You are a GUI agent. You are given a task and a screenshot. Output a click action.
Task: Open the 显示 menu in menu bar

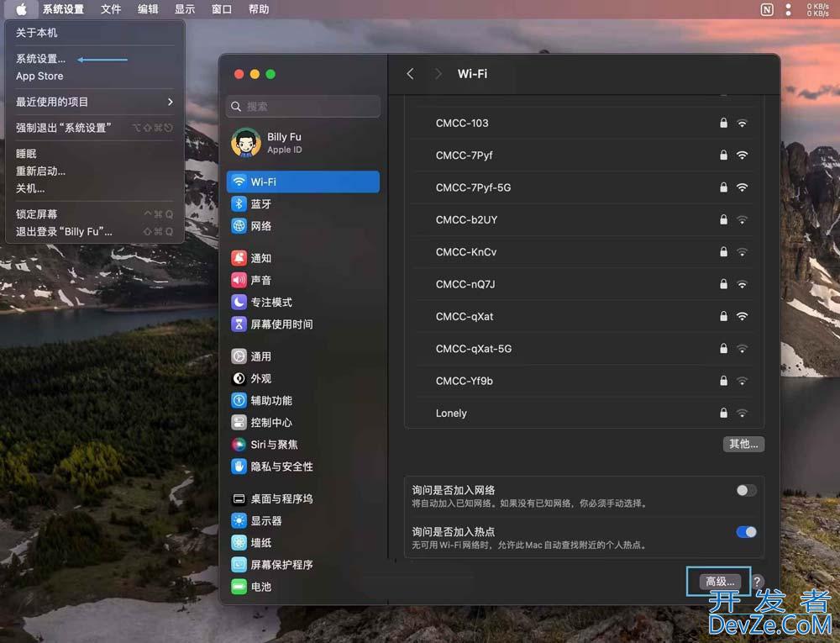(185, 9)
